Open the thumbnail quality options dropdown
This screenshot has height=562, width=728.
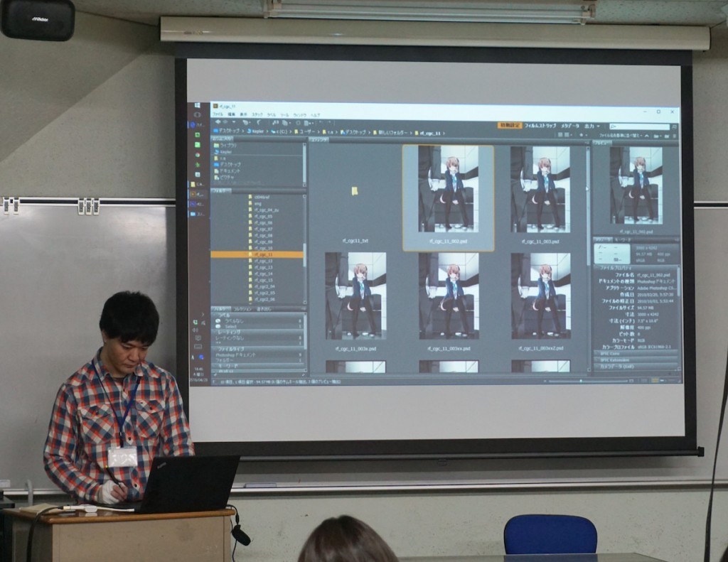pyautogui.click(x=571, y=135)
